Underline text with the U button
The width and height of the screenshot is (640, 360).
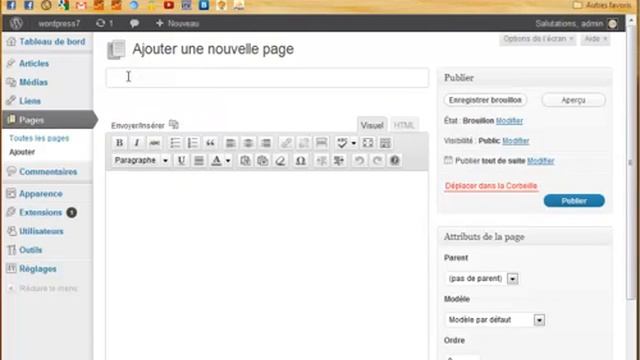click(181, 160)
